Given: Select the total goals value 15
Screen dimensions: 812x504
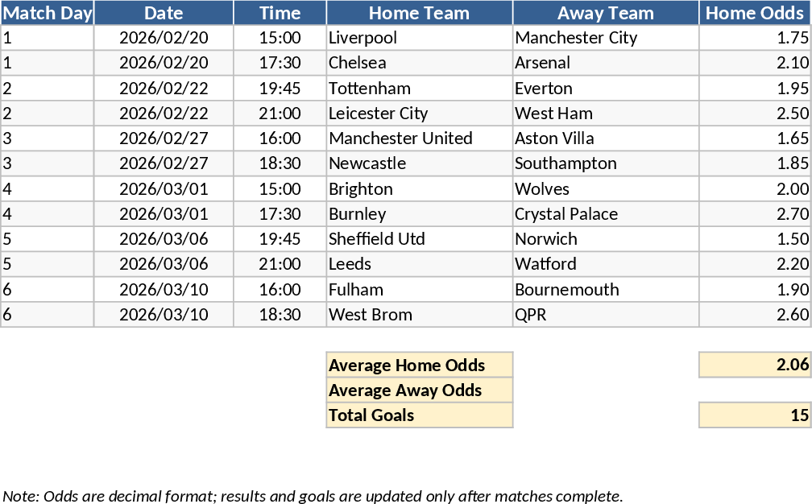Looking at the screenshot, I should (x=754, y=415).
